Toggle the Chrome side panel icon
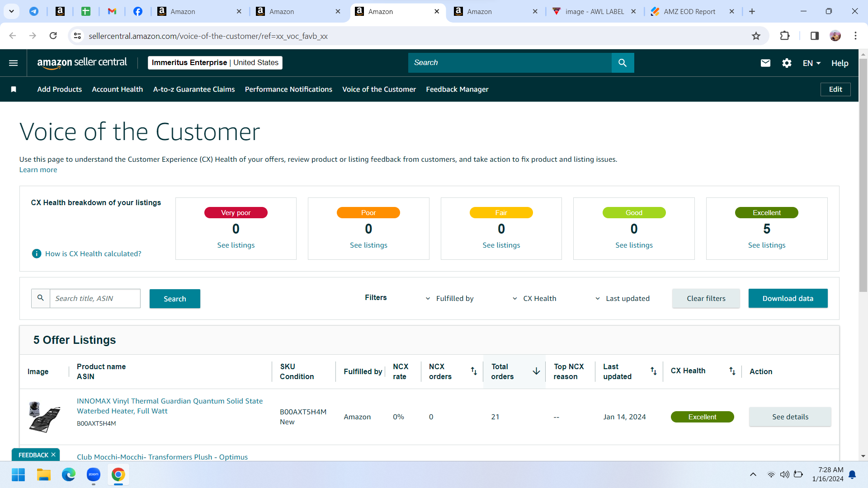 (815, 36)
